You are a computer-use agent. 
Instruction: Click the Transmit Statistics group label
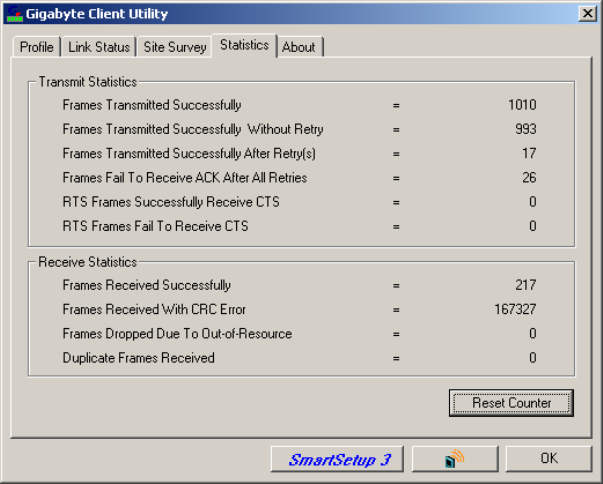click(x=88, y=82)
